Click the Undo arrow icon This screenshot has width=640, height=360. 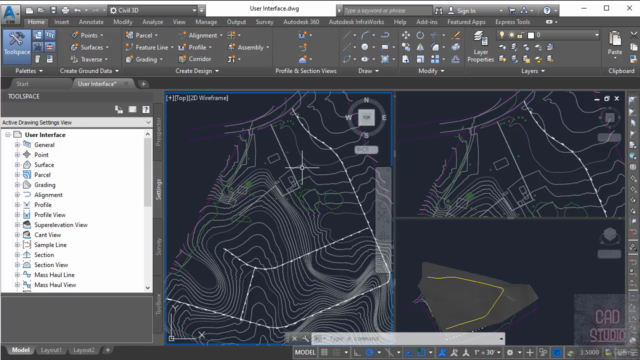tap(77, 10)
